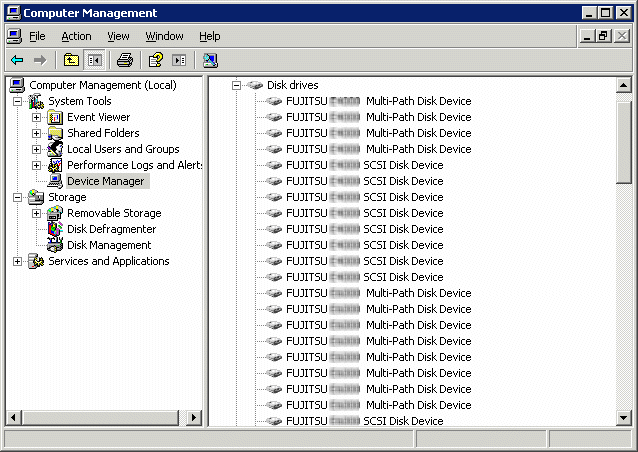Collapse the System Tools node
Image resolution: width=638 pixels, height=452 pixels.
17,101
